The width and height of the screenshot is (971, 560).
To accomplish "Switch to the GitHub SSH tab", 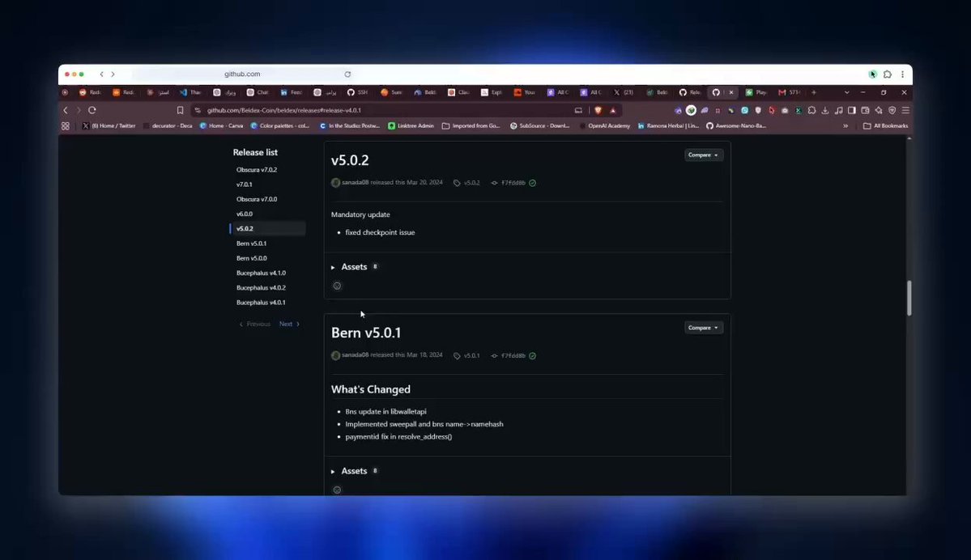I will click(x=357, y=92).
